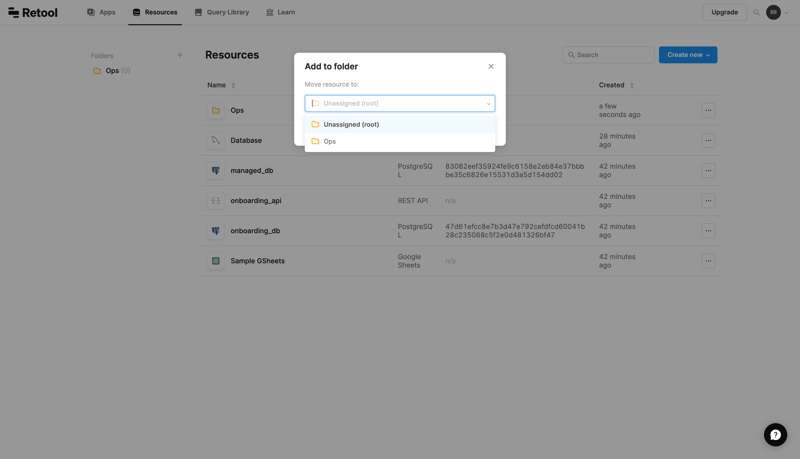
Task: Click the top bar search magnifier icon
Action: (x=756, y=12)
